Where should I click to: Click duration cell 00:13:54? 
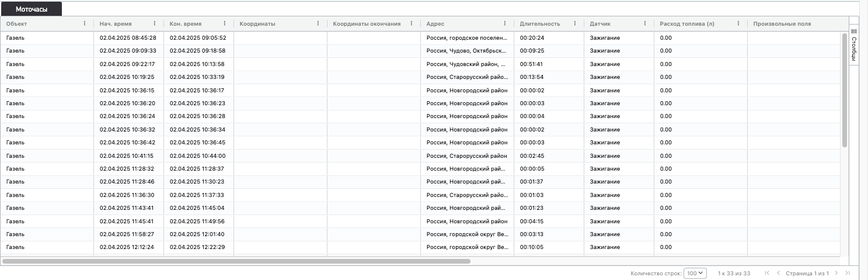(x=531, y=77)
